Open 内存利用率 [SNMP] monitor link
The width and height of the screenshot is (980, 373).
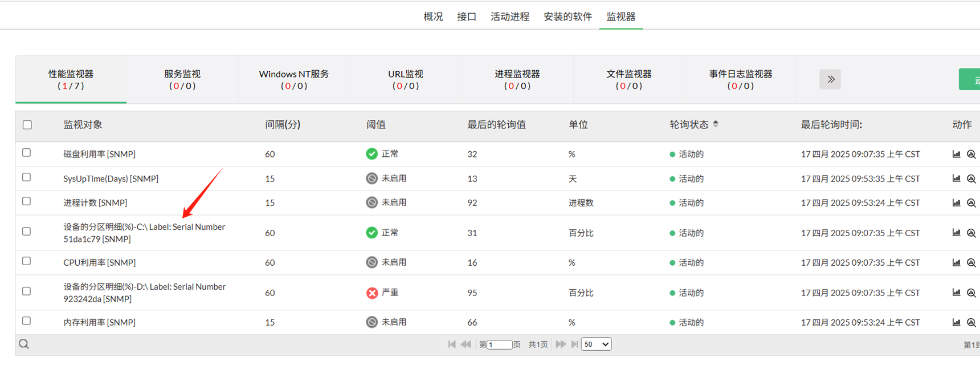[x=99, y=322]
